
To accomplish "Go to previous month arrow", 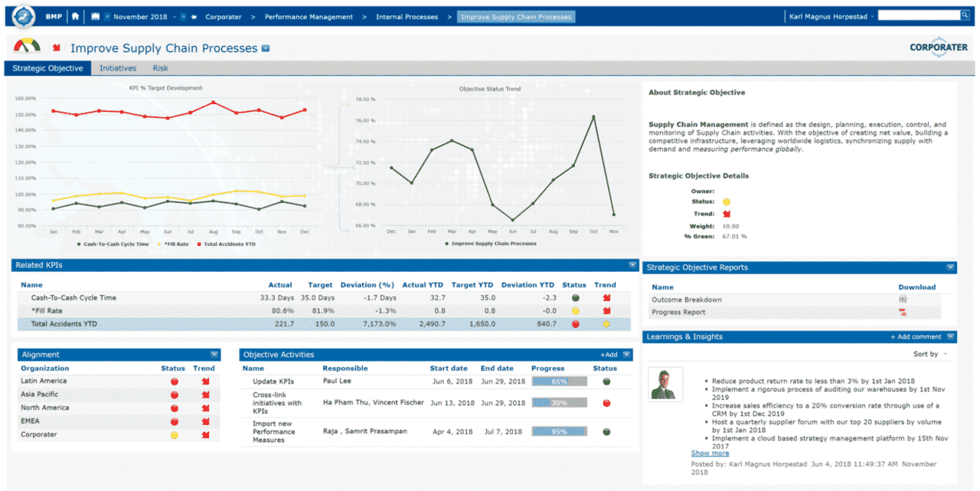I will (107, 16).
